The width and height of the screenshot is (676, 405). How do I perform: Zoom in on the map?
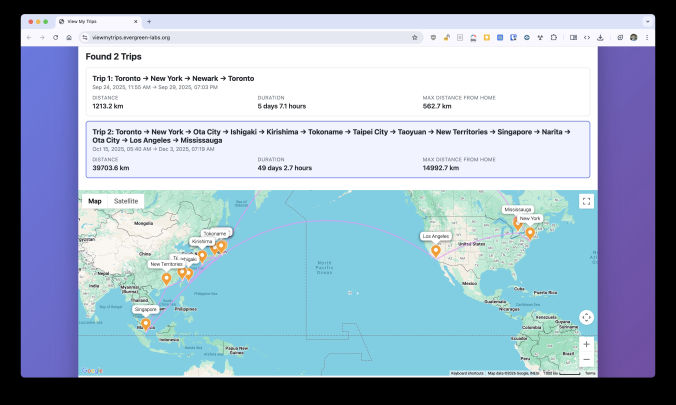(586, 344)
